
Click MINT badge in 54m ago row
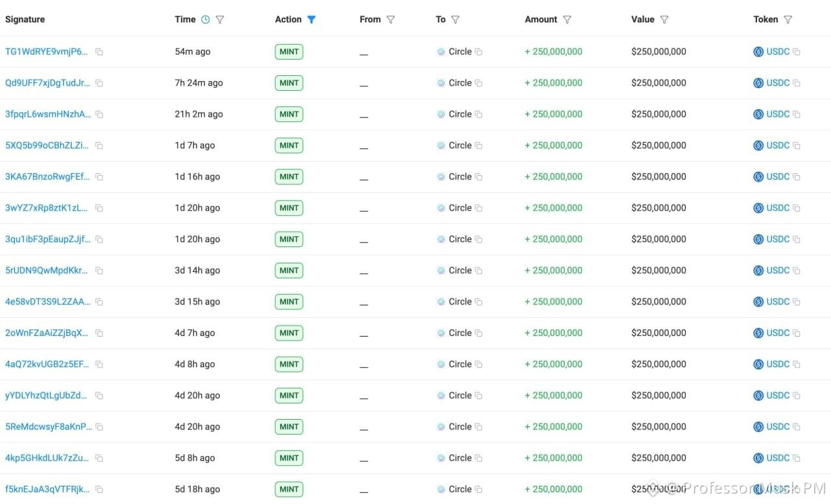pos(289,52)
